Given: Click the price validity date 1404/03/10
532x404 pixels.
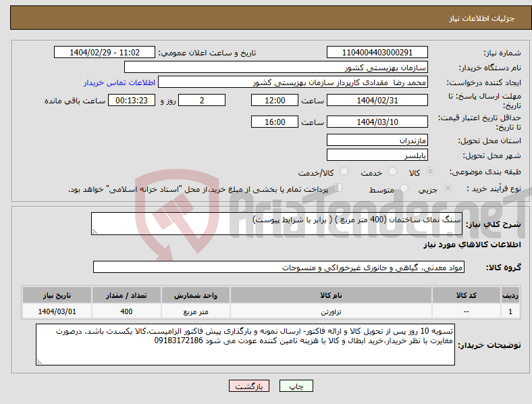Looking at the screenshot, I should (x=377, y=122).
